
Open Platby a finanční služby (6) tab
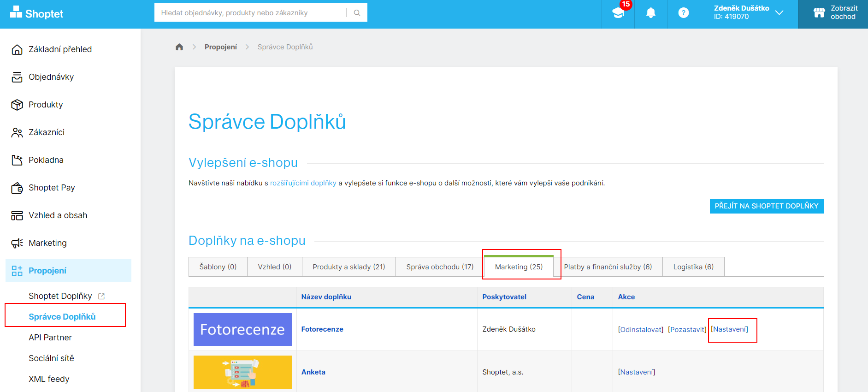click(608, 267)
